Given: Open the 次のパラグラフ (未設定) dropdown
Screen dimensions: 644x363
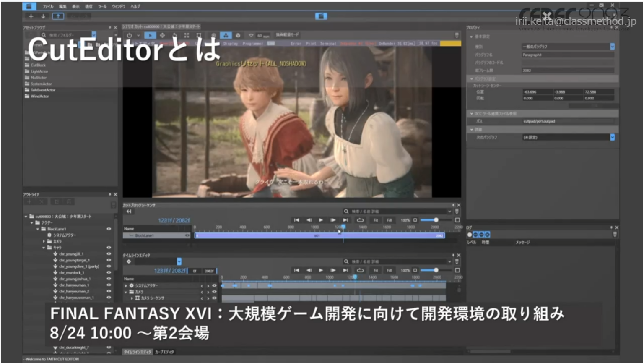Looking at the screenshot, I should click(612, 137).
